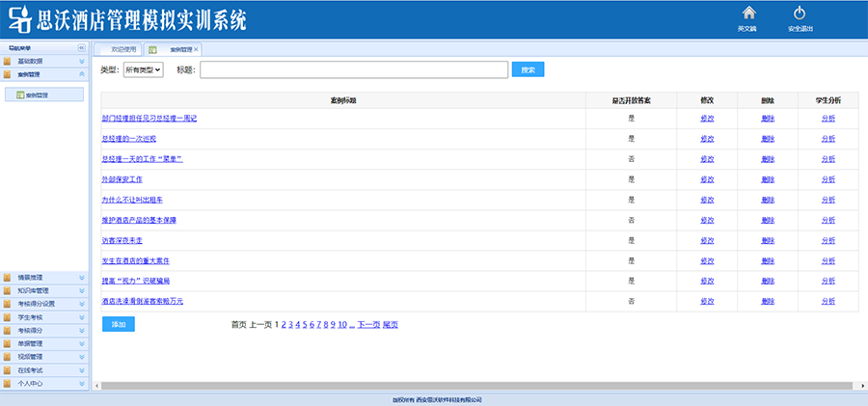
Task: Click the blue 搜索 button
Action: [x=528, y=69]
